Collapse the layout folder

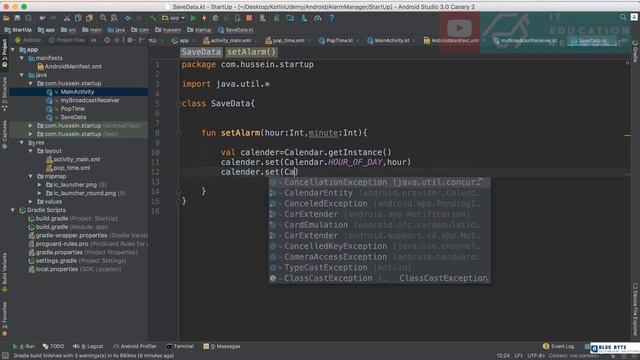tap(31, 151)
